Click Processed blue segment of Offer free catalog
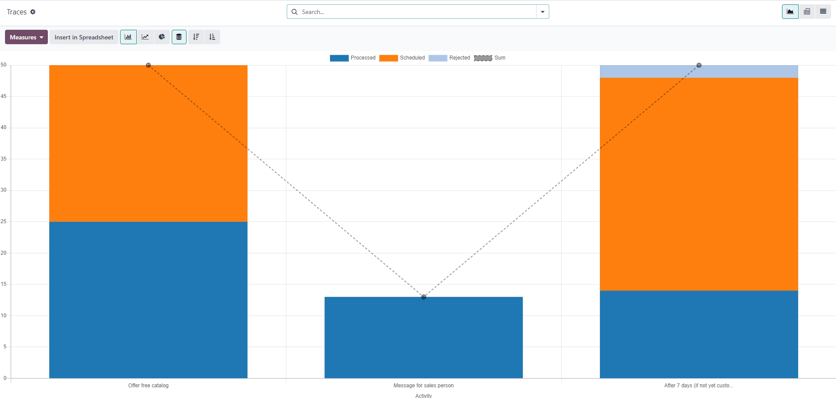Screen dimensions: 836x398 (148, 300)
